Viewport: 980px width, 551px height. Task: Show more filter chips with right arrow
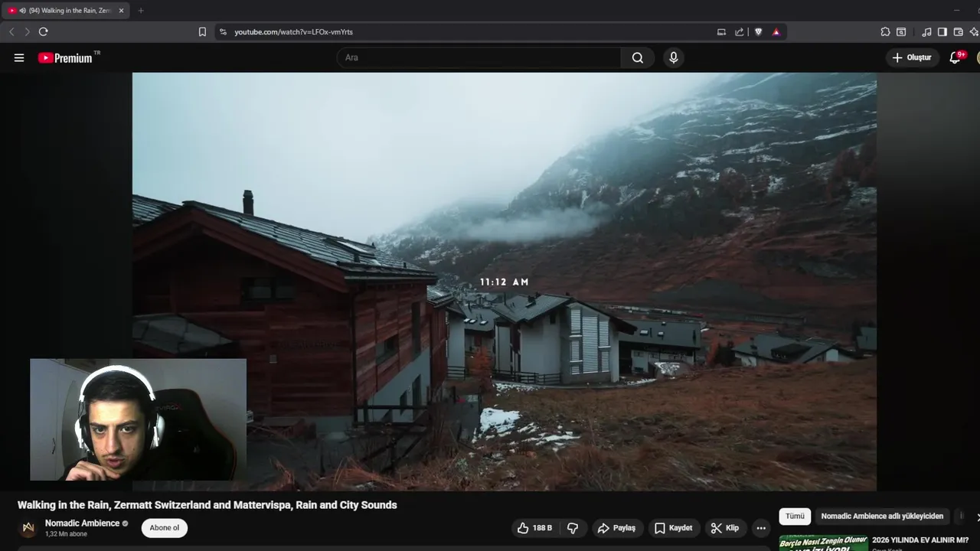tap(977, 517)
